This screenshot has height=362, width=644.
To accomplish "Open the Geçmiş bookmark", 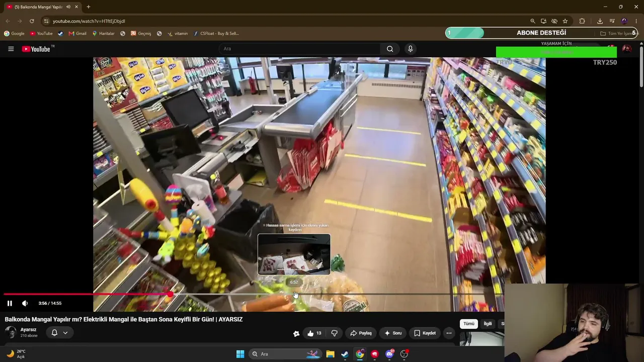I will [141, 34].
